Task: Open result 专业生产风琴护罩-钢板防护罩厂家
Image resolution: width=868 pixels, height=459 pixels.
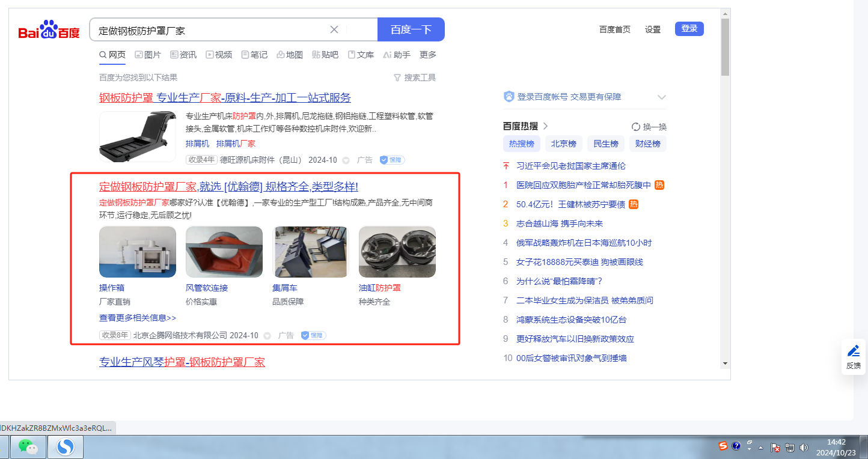Action: point(182,362)
